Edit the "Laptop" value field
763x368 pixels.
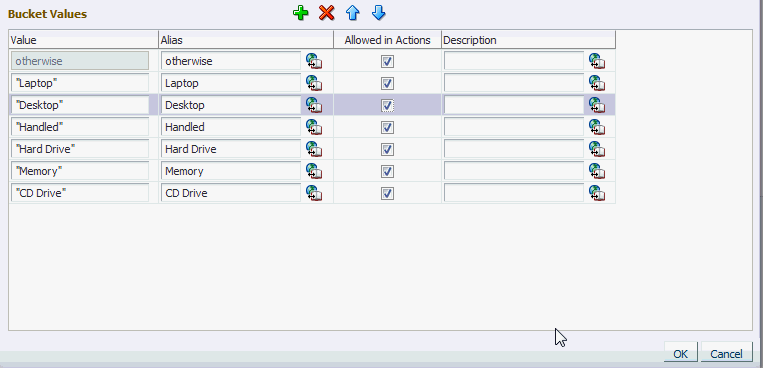click(x=80, y=83)
